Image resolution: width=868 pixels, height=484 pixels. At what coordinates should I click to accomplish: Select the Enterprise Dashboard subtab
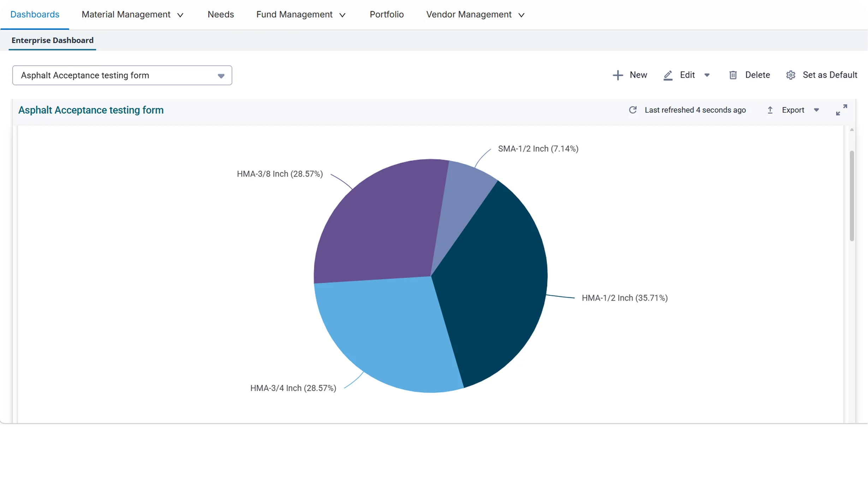click(53, 40)
